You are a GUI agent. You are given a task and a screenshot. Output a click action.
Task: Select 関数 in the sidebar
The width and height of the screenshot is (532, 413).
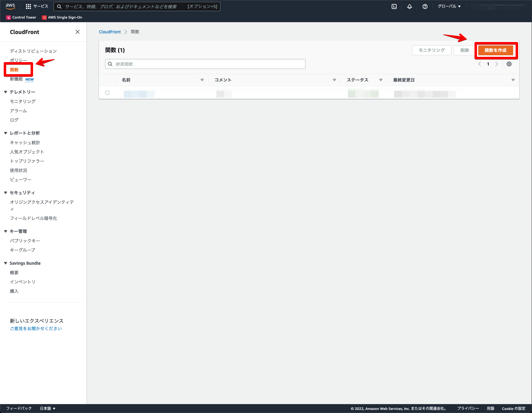pos(14,70)
